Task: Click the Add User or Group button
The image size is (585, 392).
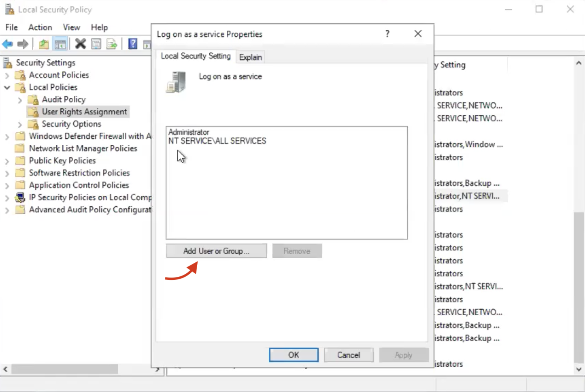Action: click(x=216, y=251)
